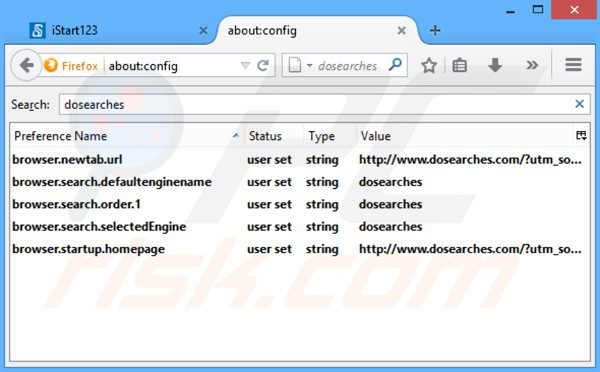The width and height of the screenshot is (600, 372).
Task: Open the hamburger menu
Action: click(573, 65)
